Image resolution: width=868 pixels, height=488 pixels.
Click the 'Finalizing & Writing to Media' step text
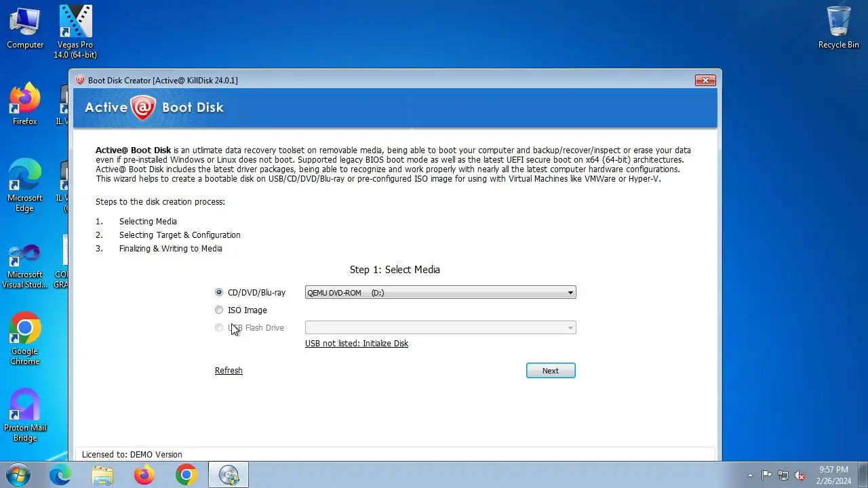[171, 249]
